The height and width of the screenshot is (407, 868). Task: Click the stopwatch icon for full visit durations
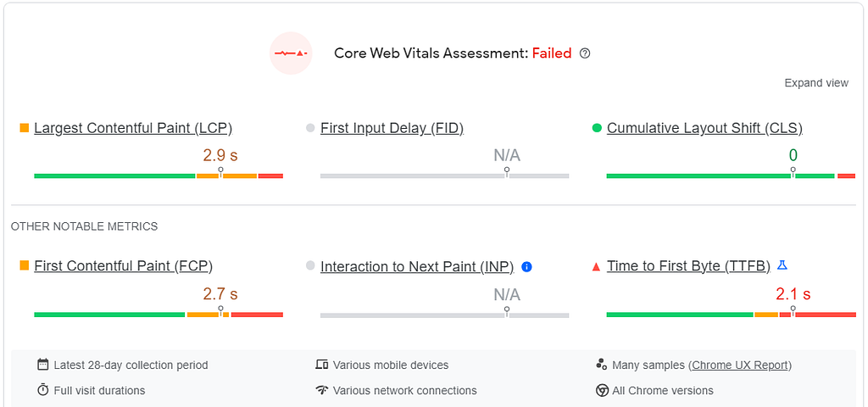[x=43, y=390]
